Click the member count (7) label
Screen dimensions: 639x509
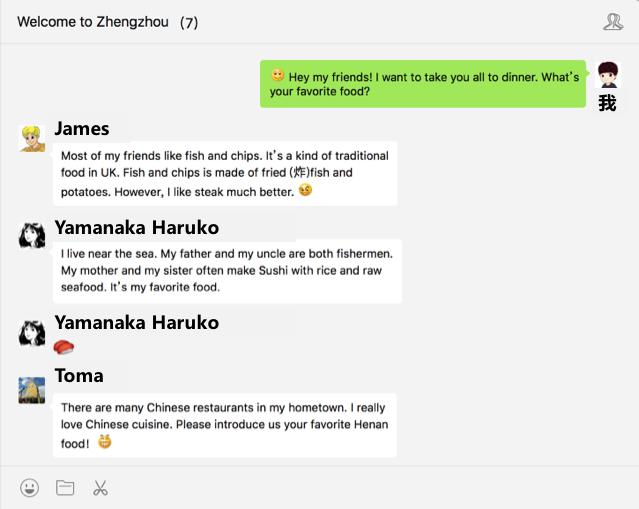pos(189,22)
